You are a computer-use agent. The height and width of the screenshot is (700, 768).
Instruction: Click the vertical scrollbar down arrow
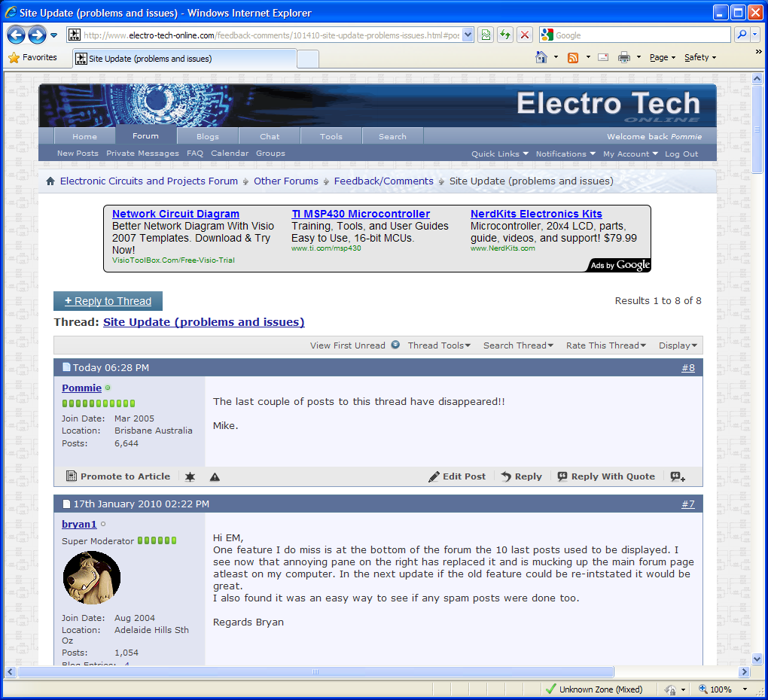point(757,659)
